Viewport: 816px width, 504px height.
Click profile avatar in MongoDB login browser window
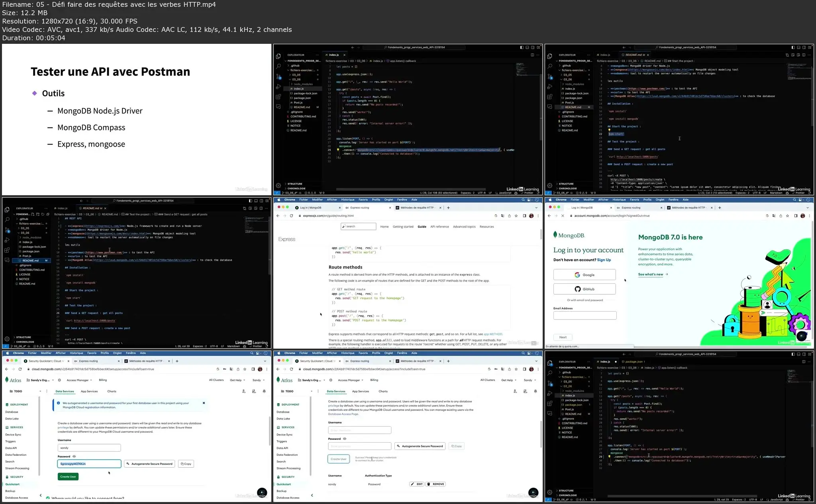[802, 216]
